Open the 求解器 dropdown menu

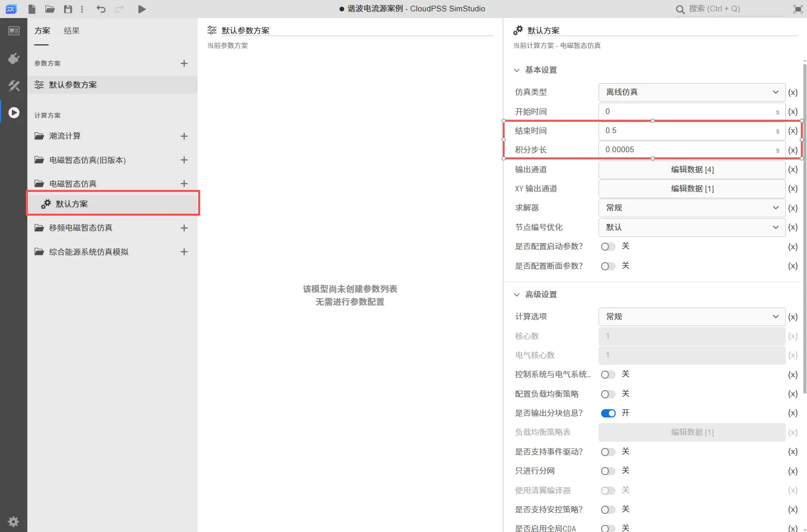(691, 207)
